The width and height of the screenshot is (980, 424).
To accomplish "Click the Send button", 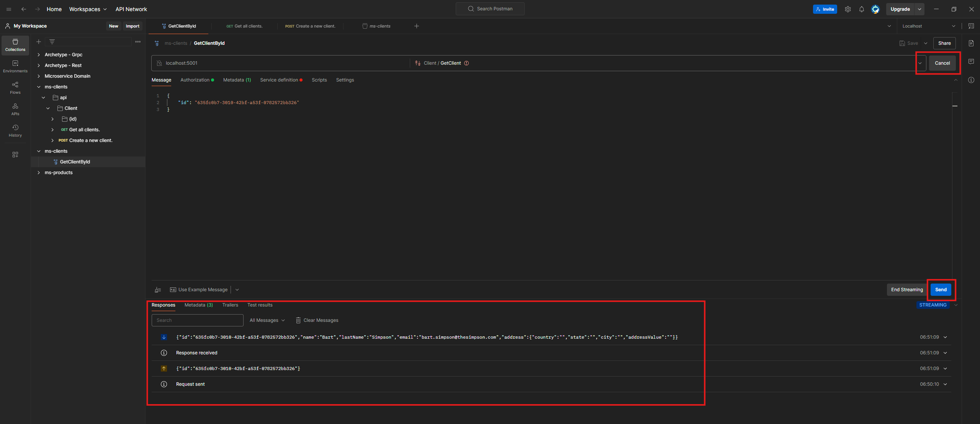I will [x=941, y=290].
